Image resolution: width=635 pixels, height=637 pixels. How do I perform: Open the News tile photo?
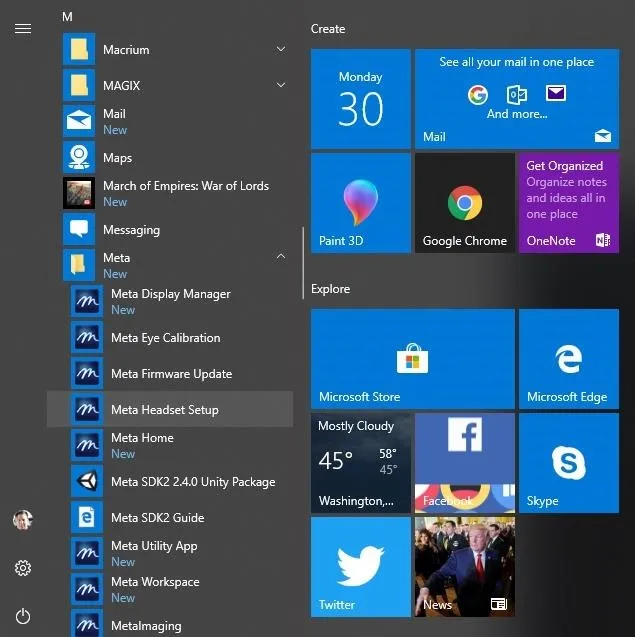coord(465,567)
